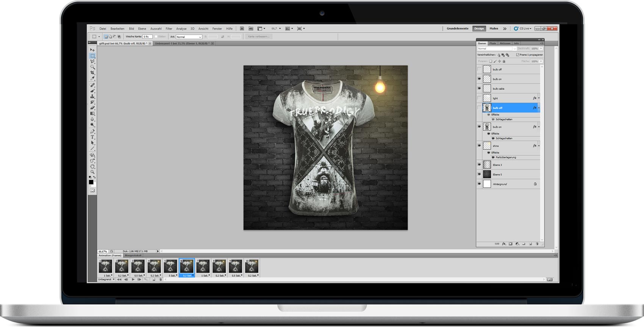The width and height of the screenshot is (644, 327).
Task: Open the Unbegrenzt looping options dropdown
Action: click(106, 280)
